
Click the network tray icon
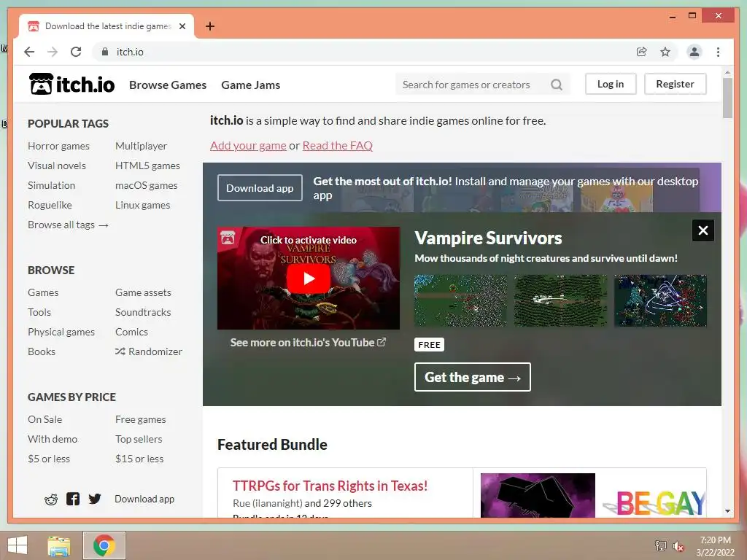(661, 545)
